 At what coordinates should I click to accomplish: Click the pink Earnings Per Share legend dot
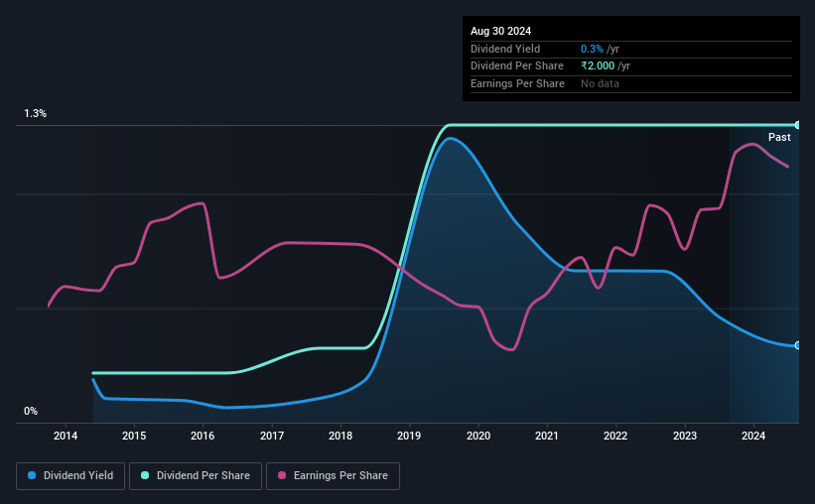[282, 475]
